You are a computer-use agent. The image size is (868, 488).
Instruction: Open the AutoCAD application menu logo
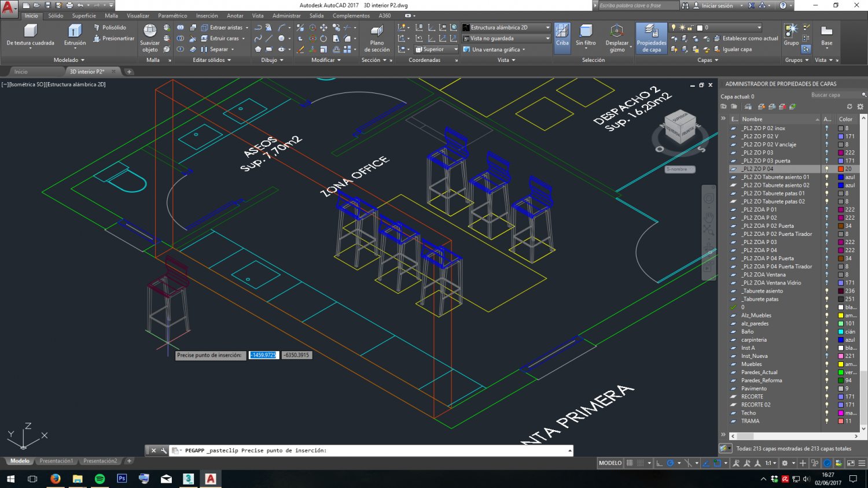9,8
